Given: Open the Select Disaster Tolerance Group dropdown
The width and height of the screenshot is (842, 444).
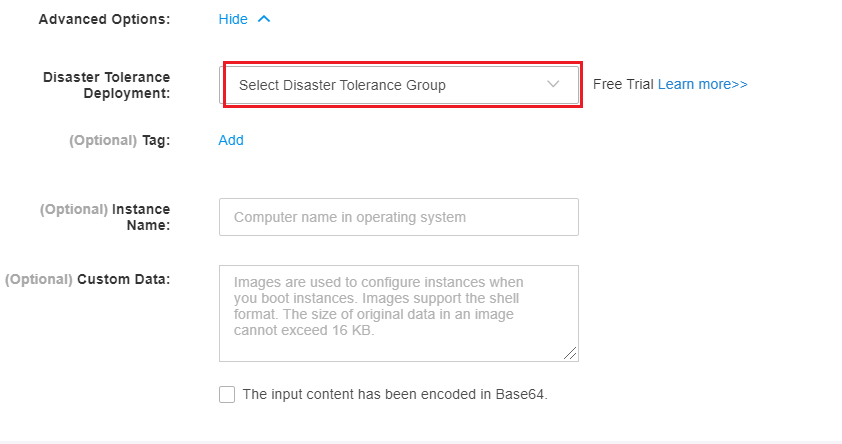Looking at the screenshot, I should 399,85.
